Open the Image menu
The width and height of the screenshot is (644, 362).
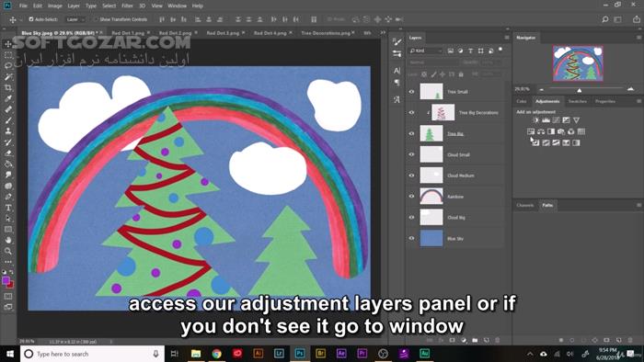54,6
